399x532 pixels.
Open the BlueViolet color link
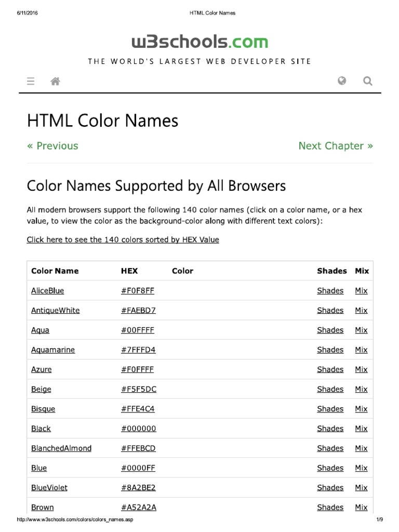49,488
